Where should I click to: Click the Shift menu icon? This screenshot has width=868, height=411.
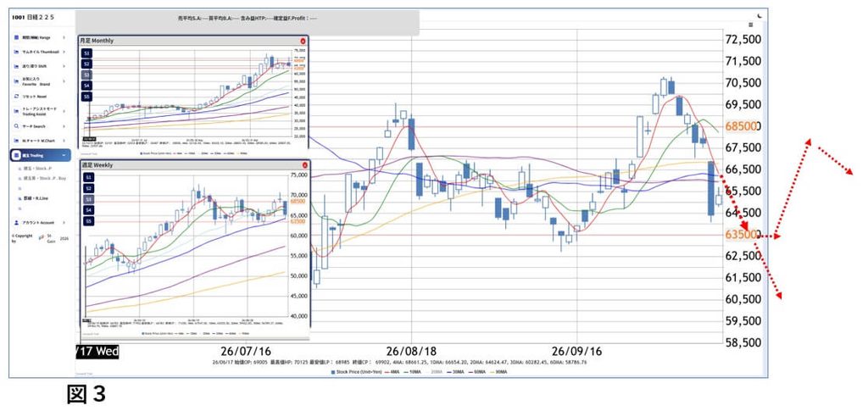(16, 66)
